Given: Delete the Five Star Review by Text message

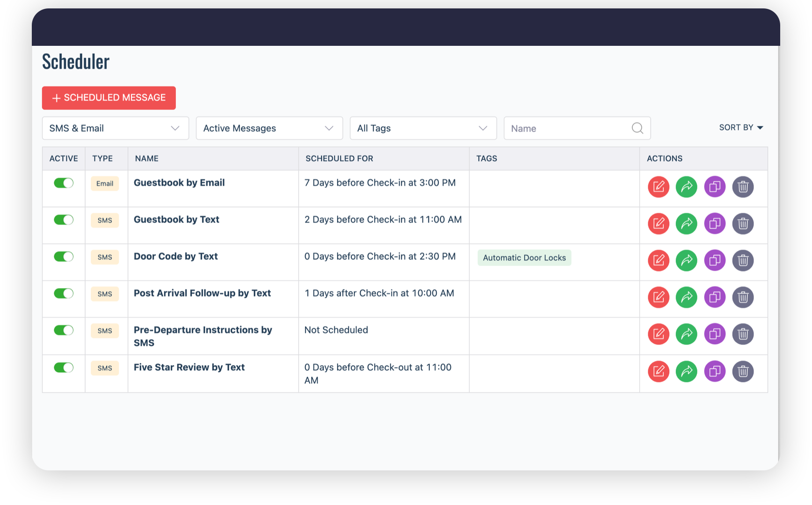Looking at the screenshot, I should (x=743, y=371).
